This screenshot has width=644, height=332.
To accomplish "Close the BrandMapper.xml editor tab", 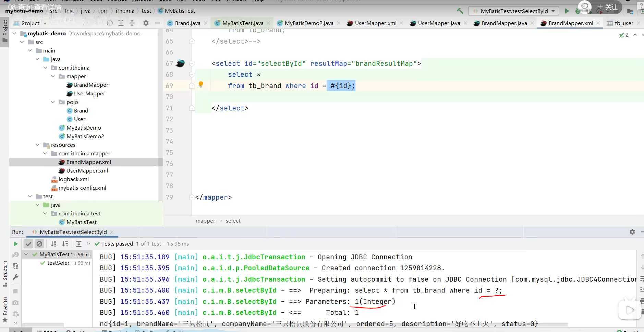I will tap(598, 23).
